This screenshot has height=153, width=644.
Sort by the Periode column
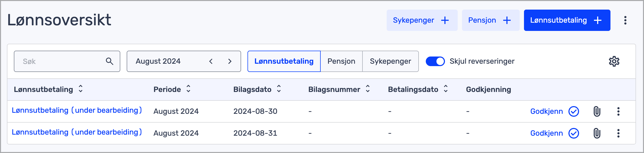pos(188,89)
